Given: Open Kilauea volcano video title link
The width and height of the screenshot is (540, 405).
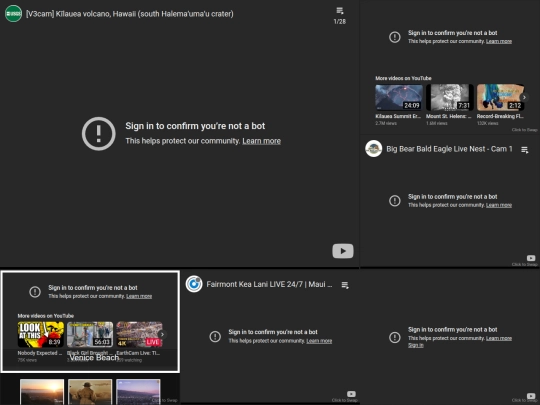Looking at the screenshot, I should 129,14.
